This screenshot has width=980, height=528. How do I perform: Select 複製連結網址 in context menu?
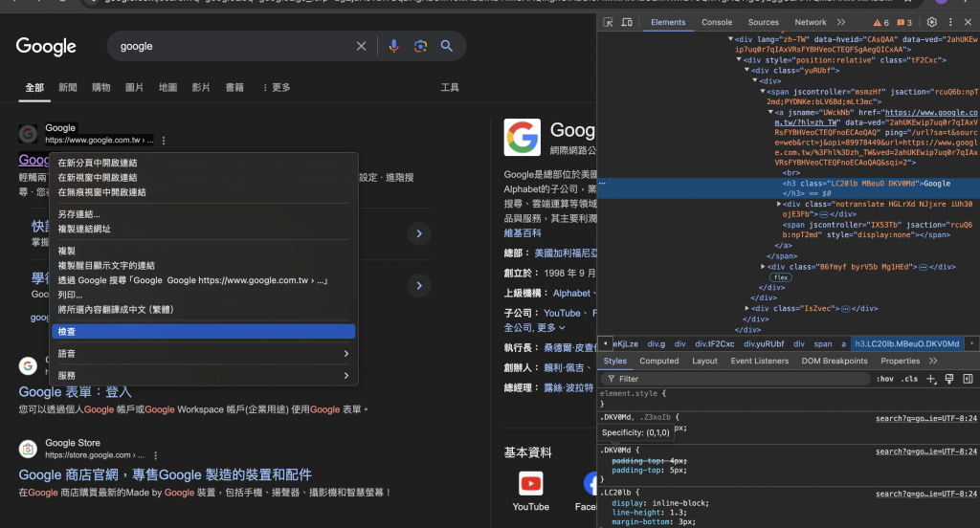(203, 229)
